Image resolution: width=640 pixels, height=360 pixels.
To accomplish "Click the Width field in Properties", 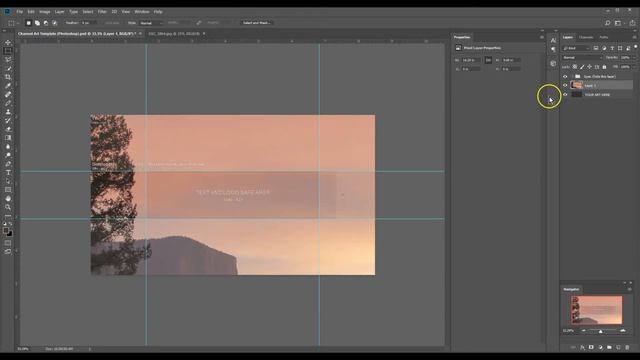I will tap(471, 60).
